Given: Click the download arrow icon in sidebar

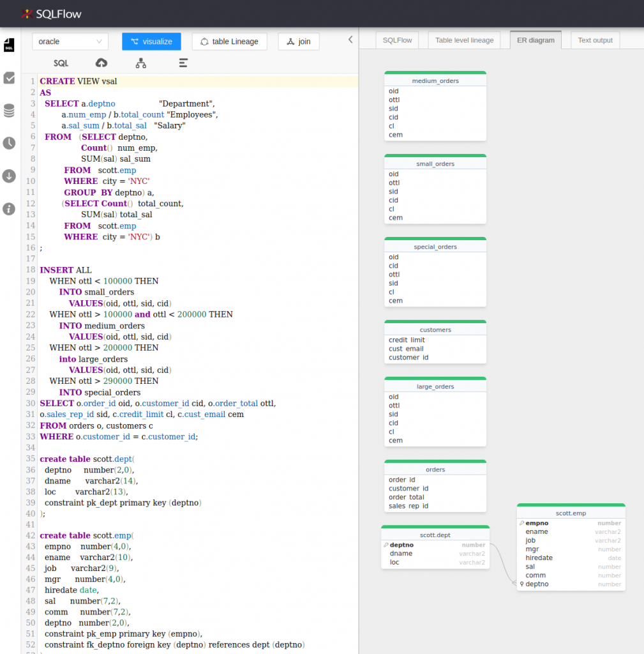Looking at the screenshot, I should click(x=9, y=176).
